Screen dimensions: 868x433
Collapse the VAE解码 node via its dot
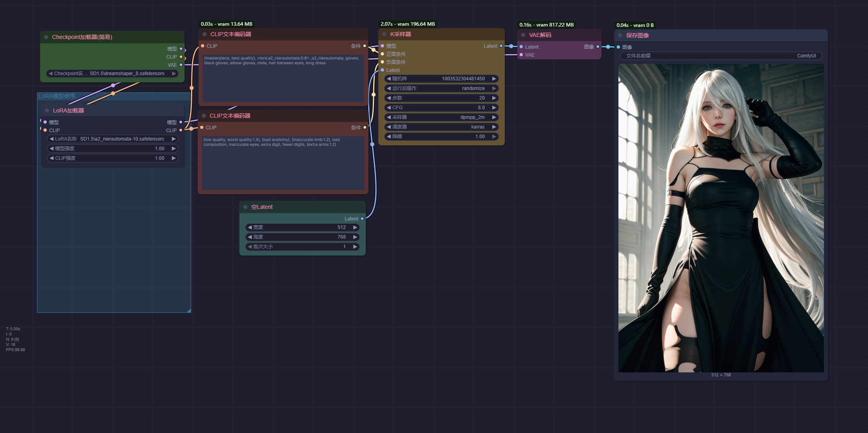click(523, 35)
